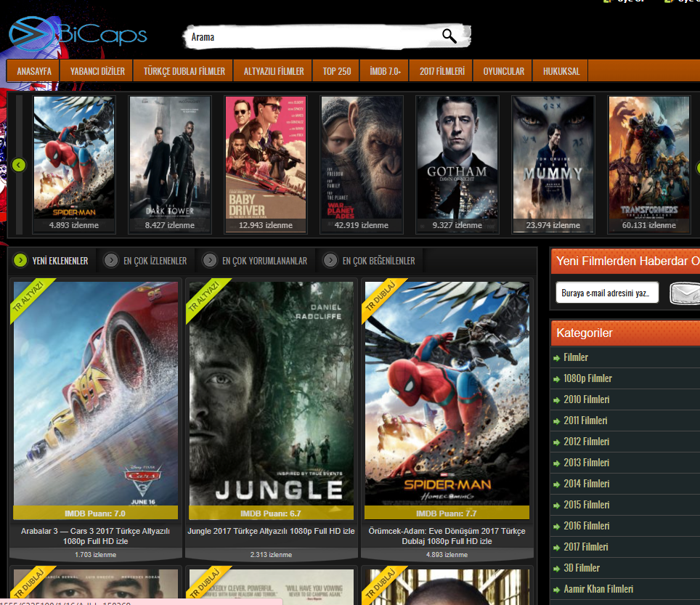Click Jungle 2017 Türkçe Altyazılı title link
The image size is (700, 605).
(271, 531)
